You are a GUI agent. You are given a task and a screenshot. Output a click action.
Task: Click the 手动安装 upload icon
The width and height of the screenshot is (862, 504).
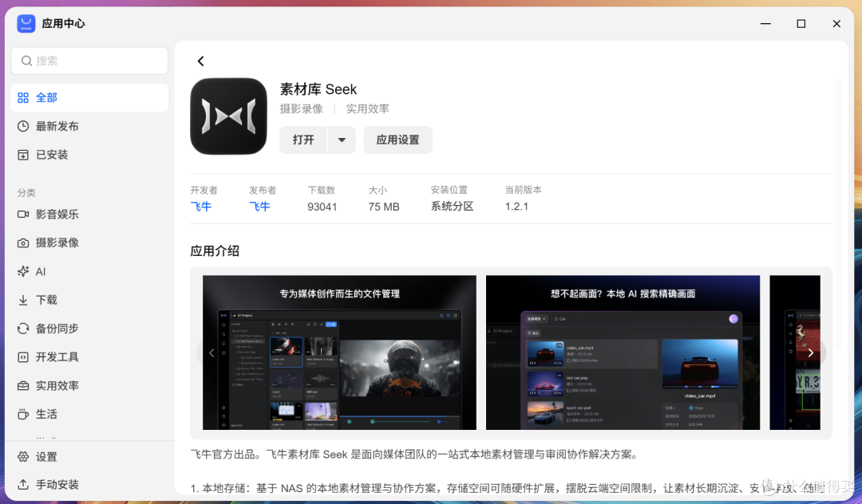23,485
